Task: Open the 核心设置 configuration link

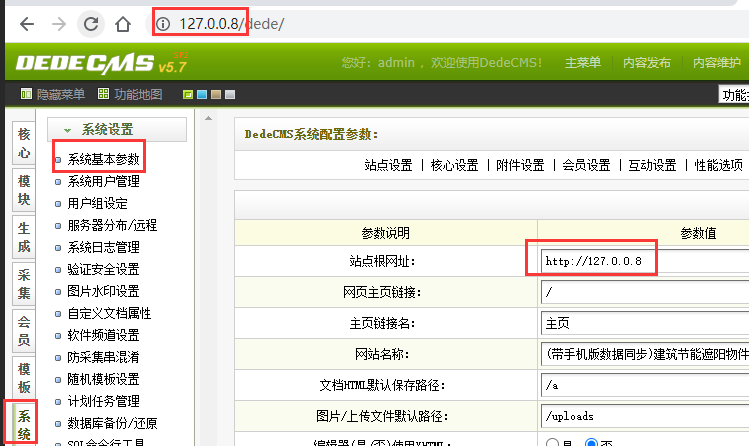Action: (x=454, y=166)
